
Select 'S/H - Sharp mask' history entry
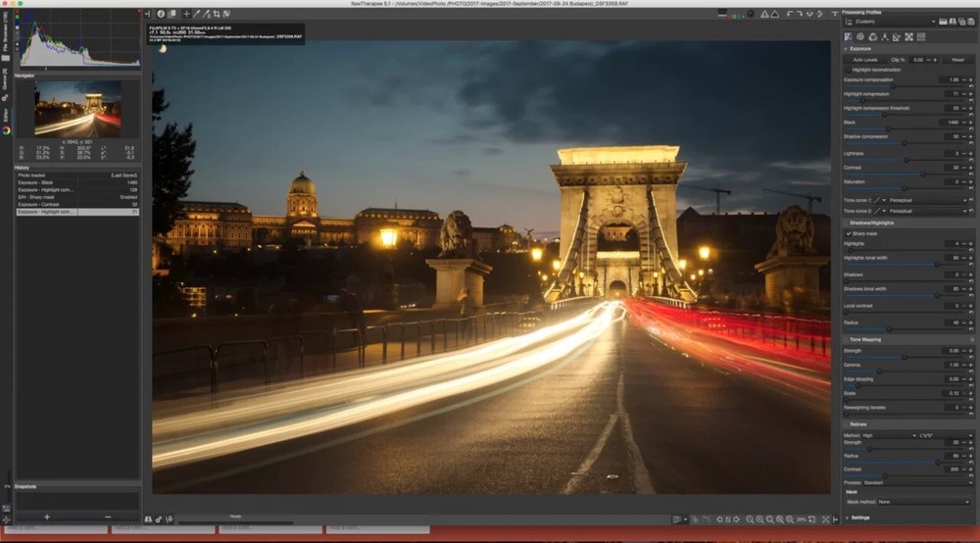coord(77,197)
